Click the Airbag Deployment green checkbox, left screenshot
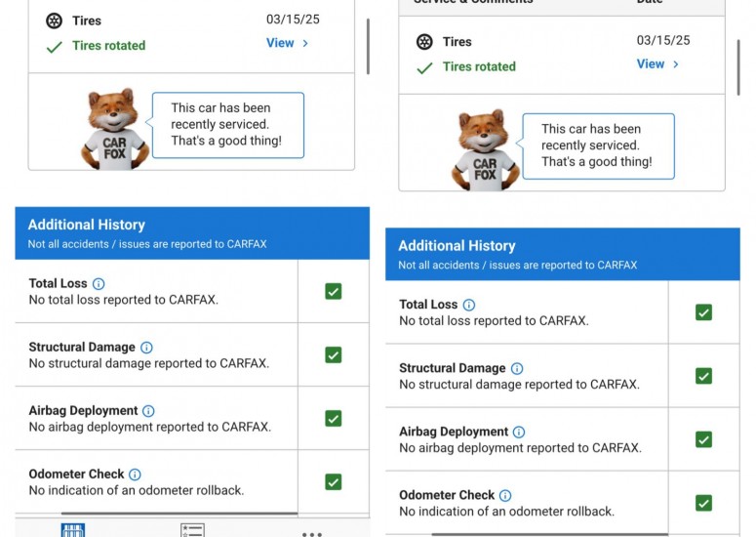756x537 pixels. pyautogui.click(x=334, y=418)
